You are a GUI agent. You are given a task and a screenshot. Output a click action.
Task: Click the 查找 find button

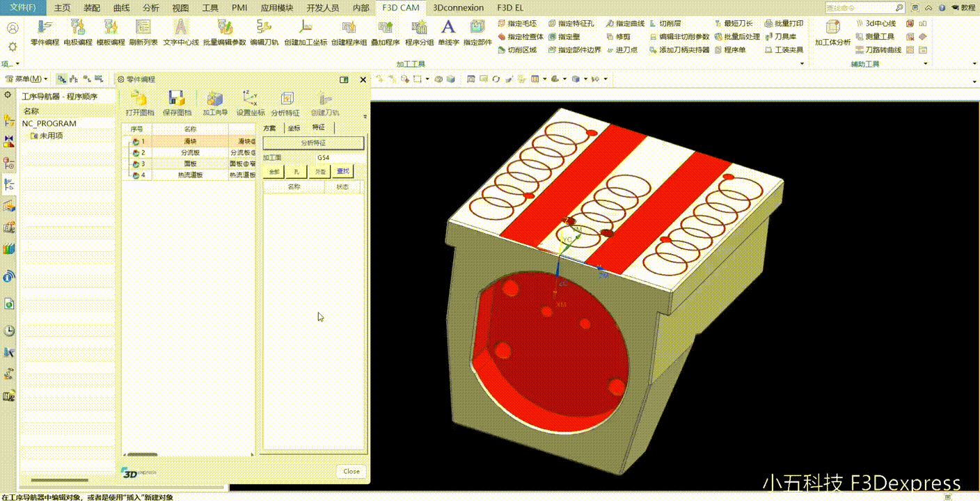pyautogui.click(x=343, y=171)
